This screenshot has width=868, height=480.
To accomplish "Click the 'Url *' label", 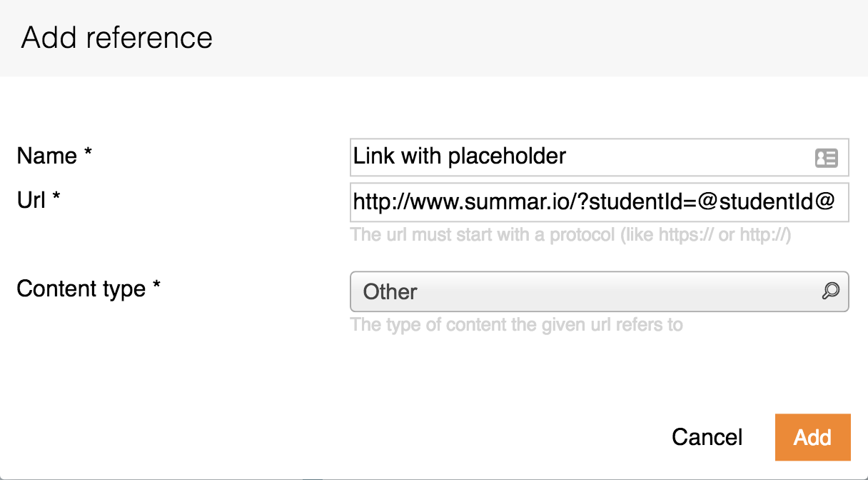I will (x=39, y=201).
